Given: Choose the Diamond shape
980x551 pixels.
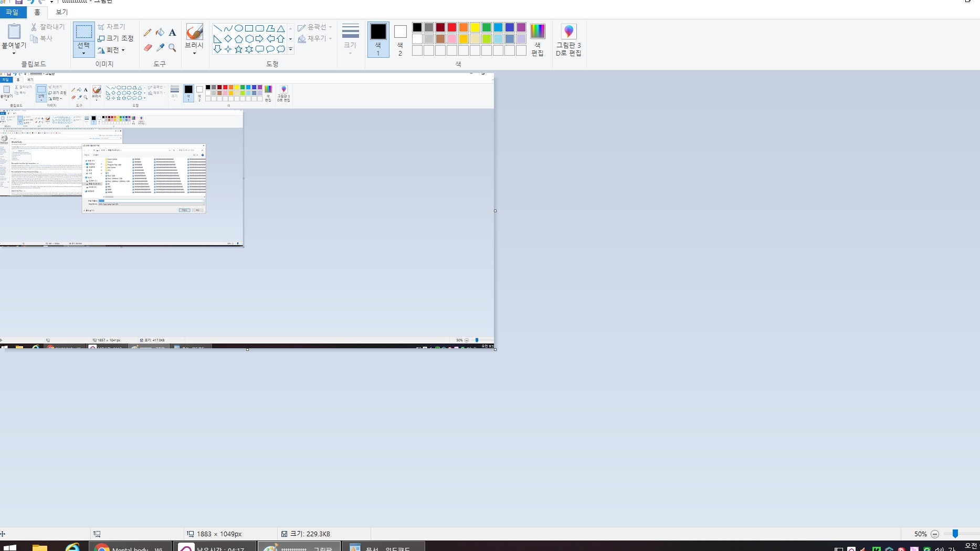Looking at the screenshot, I should click(228, 39).
